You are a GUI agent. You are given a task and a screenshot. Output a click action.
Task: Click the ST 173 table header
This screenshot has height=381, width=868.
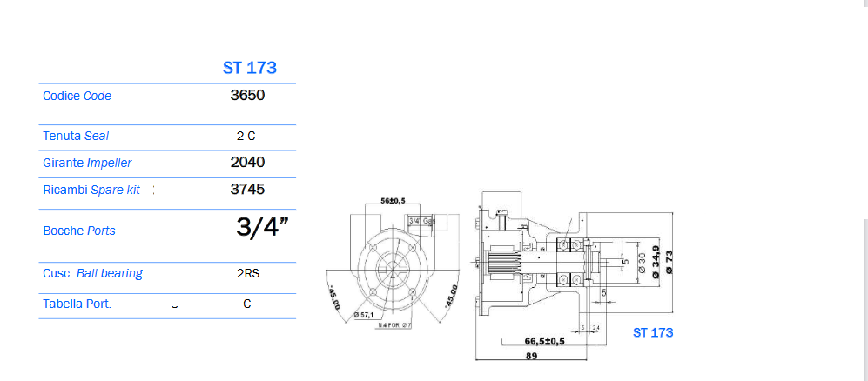click(249, 68)
